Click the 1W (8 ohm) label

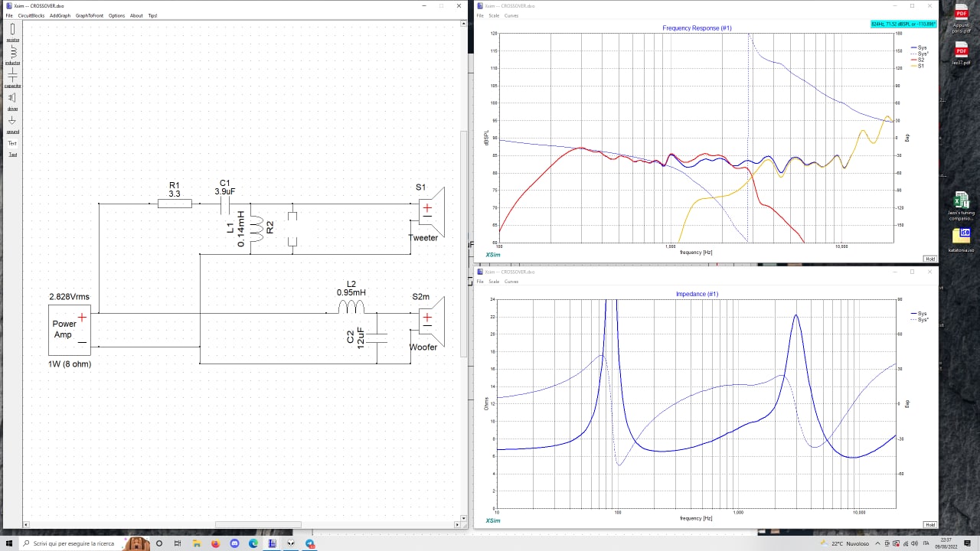70,364
